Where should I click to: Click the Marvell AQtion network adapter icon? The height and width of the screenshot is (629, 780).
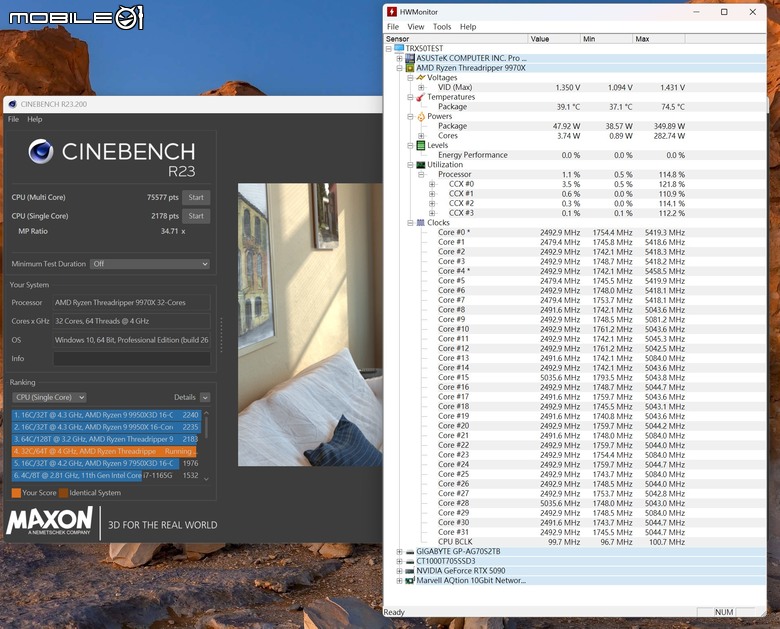click(409, 580)
